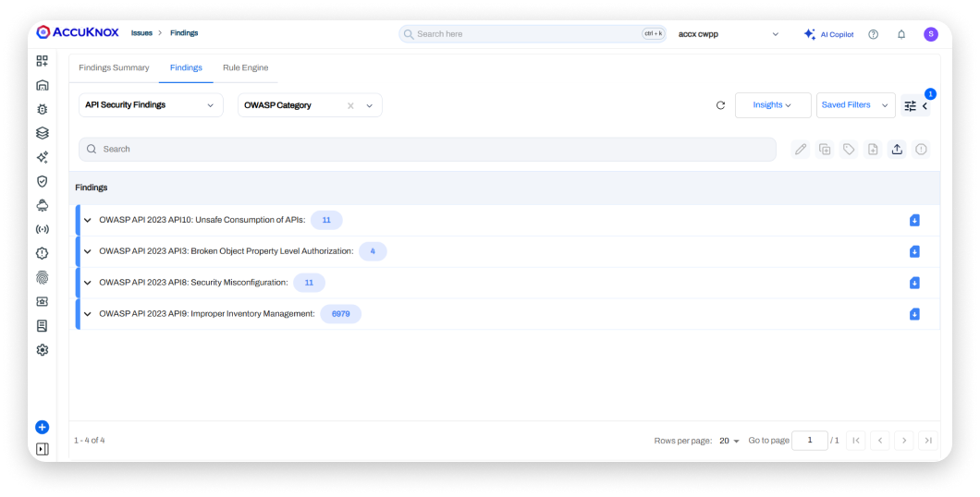Focus the global Search here field
This screenshot has height=497, width=980.
point(533,33)
